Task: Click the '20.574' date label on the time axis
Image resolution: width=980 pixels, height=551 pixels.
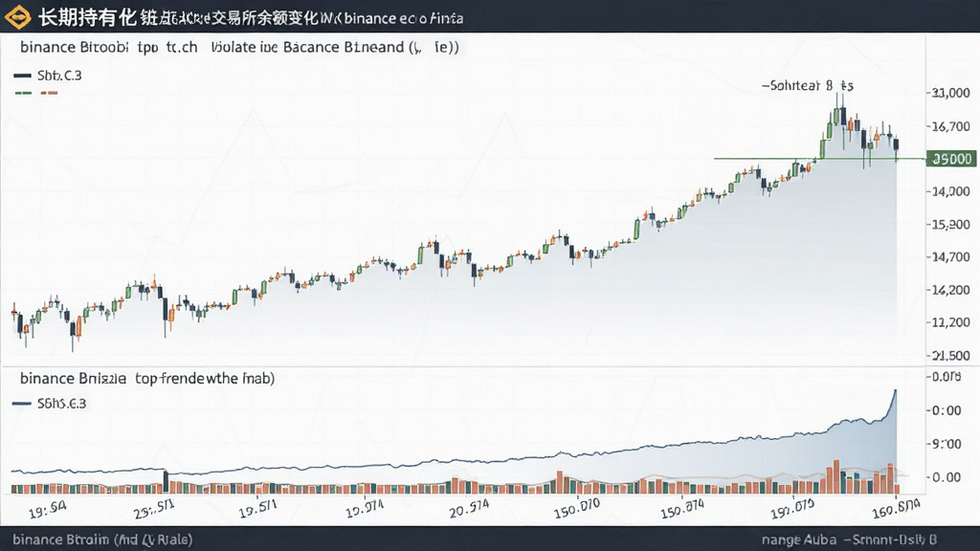Action: pyautogui.click(x=469, y=509)
